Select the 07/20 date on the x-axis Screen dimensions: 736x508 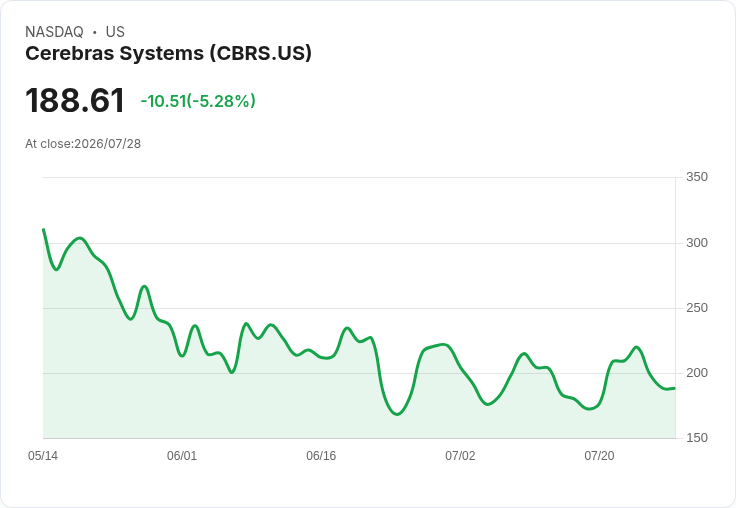click(x=599, y=455)
